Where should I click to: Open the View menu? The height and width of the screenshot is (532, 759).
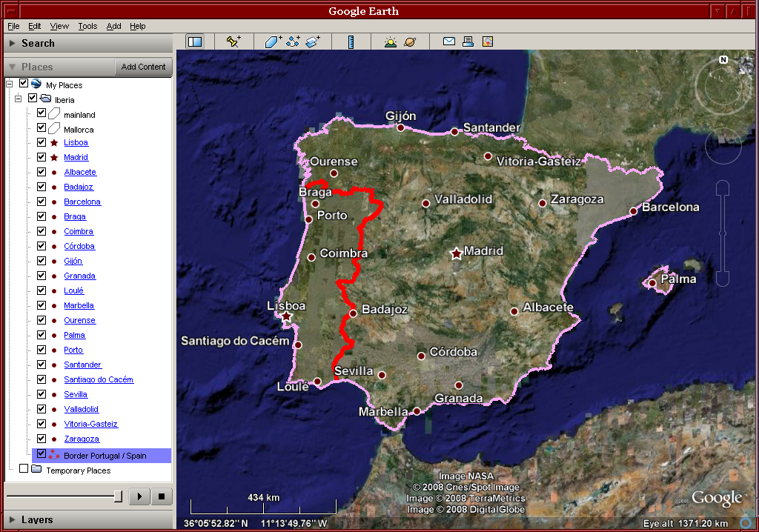(59, 26)
